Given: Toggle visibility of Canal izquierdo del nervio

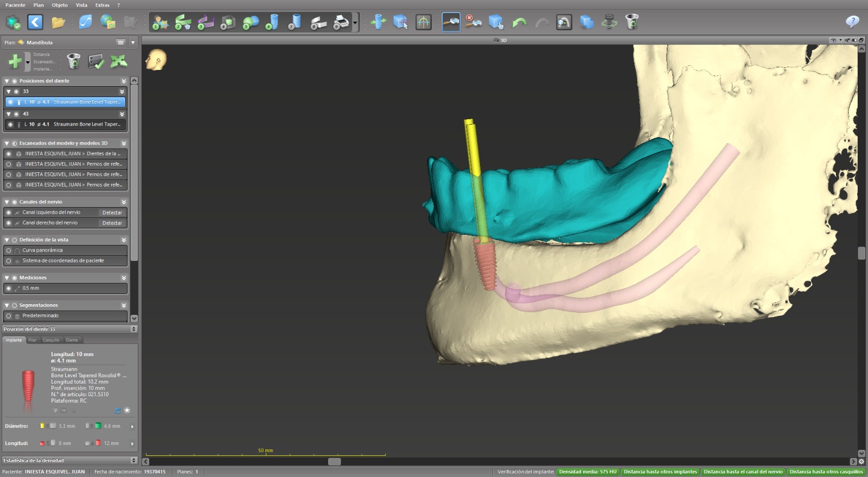Looking at the screenshot, I should tap(9, 212).
